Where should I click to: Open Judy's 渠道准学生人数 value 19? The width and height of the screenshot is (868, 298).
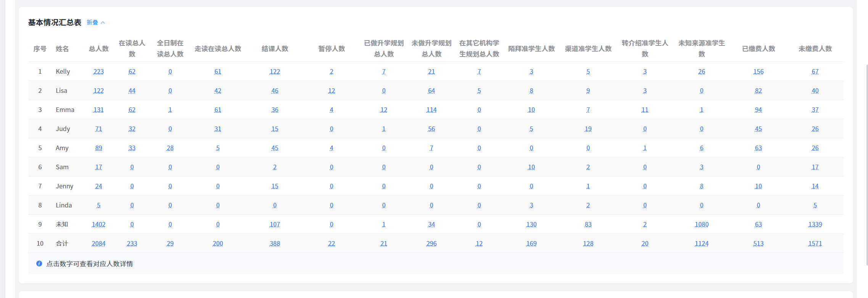click(x=588, y=129)
